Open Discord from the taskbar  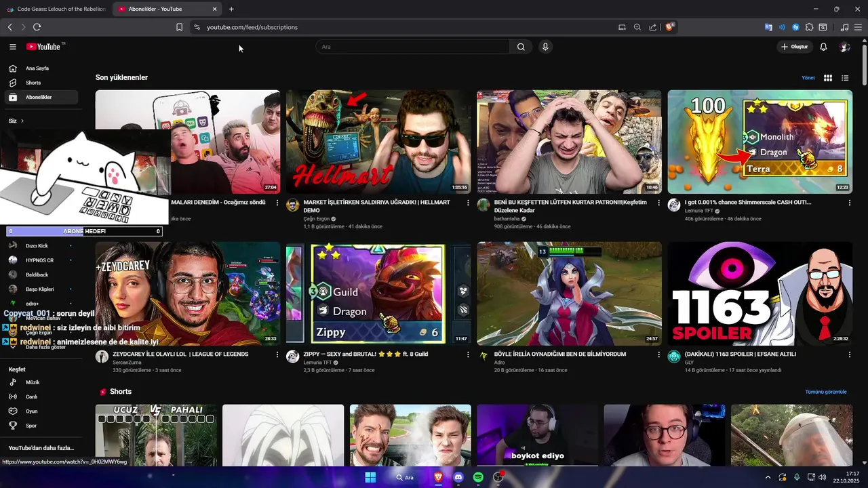coord(458,477)
